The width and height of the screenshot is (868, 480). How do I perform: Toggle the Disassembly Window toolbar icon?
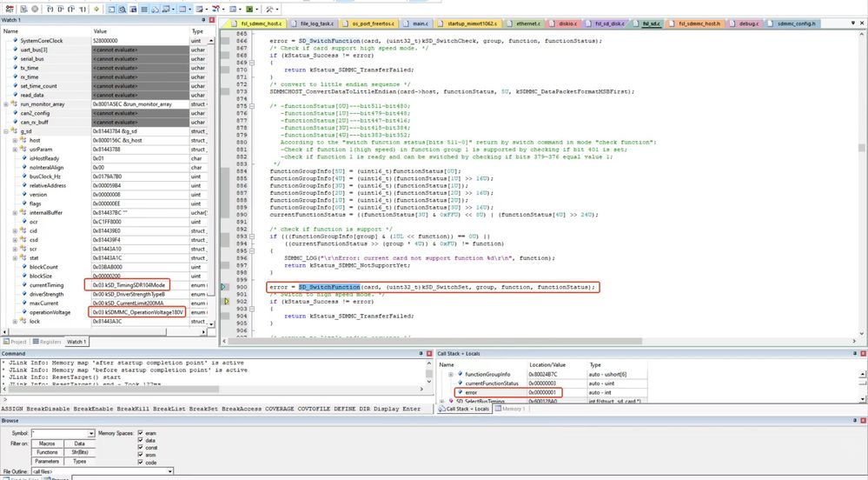point(123,9)
